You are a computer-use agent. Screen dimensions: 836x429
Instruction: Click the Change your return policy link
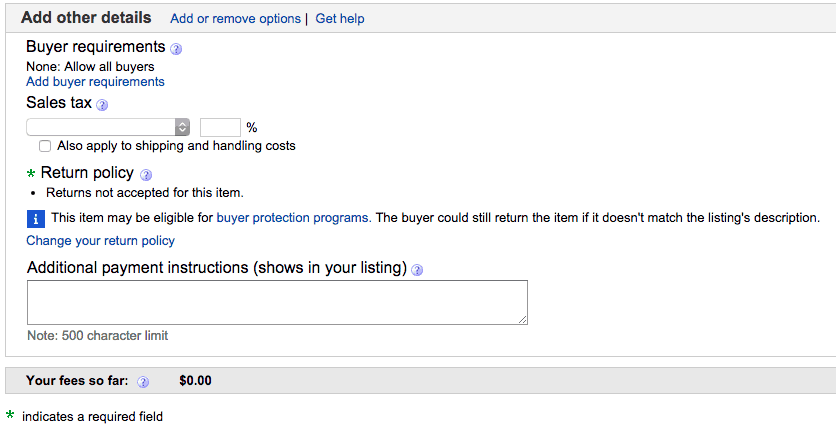[x=100, y=241]
